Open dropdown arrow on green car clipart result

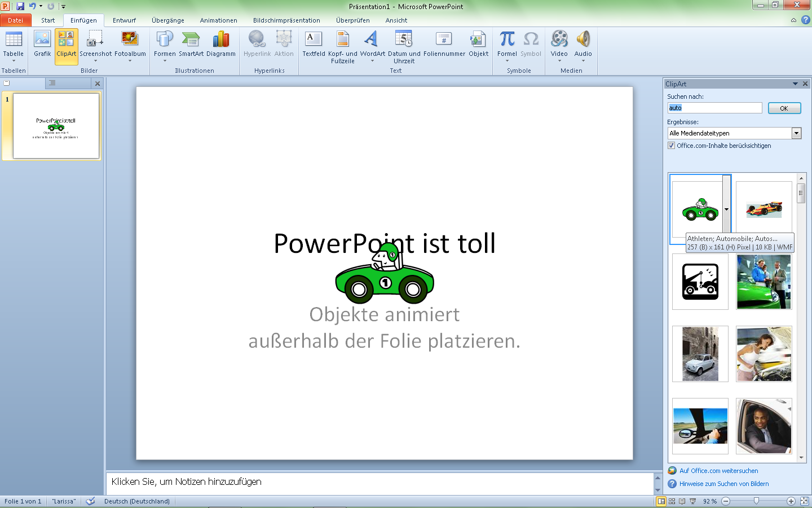(x=726, y=209)
